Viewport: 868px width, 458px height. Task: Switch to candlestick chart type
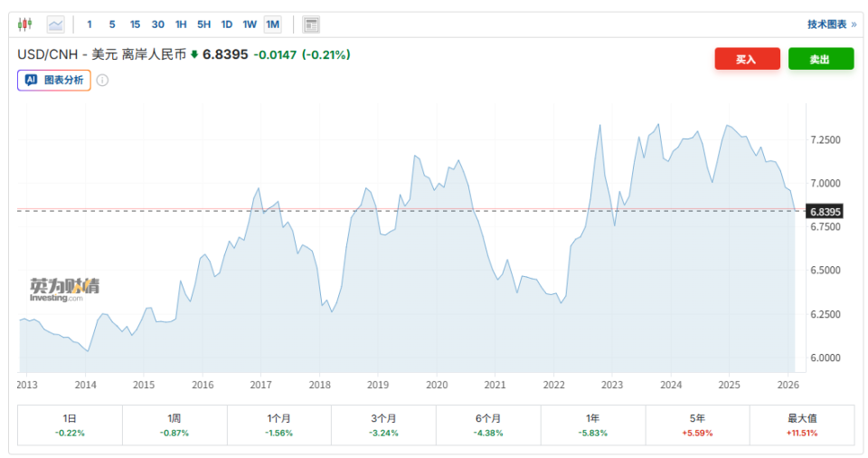click(24, 24)
